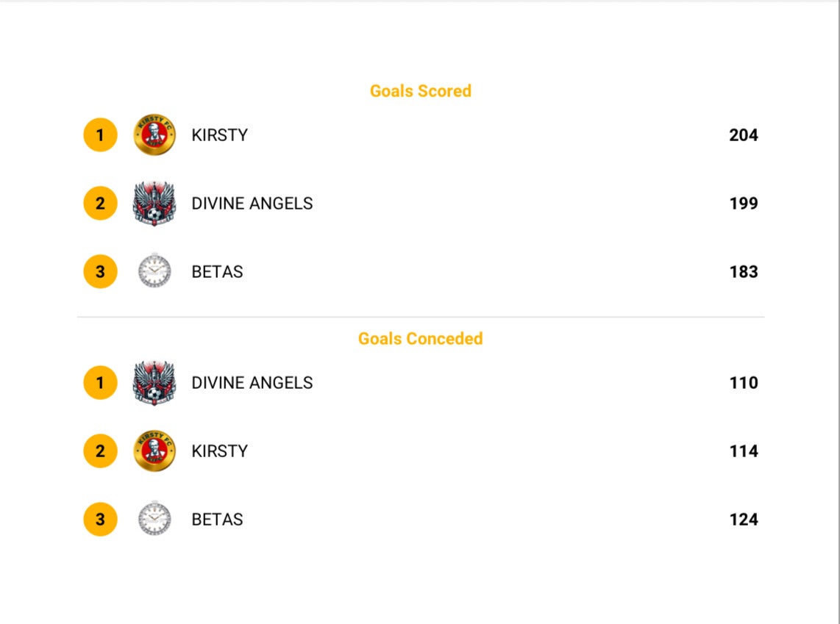This screenshot has width=840, height=624.
Task: Open DIVINE ANGELS name in Goals Scored
Action: [252, 204]
